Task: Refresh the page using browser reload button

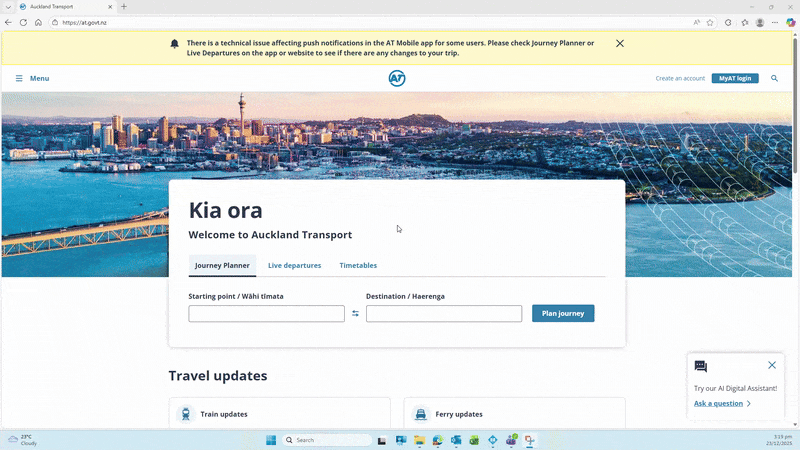Action: 23,22
